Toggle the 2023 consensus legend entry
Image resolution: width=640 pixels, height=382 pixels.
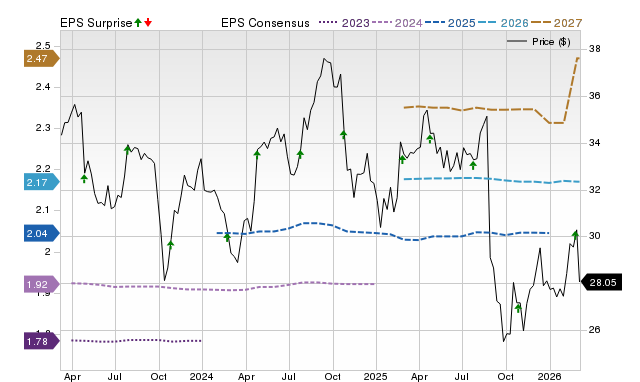(344, 23)
